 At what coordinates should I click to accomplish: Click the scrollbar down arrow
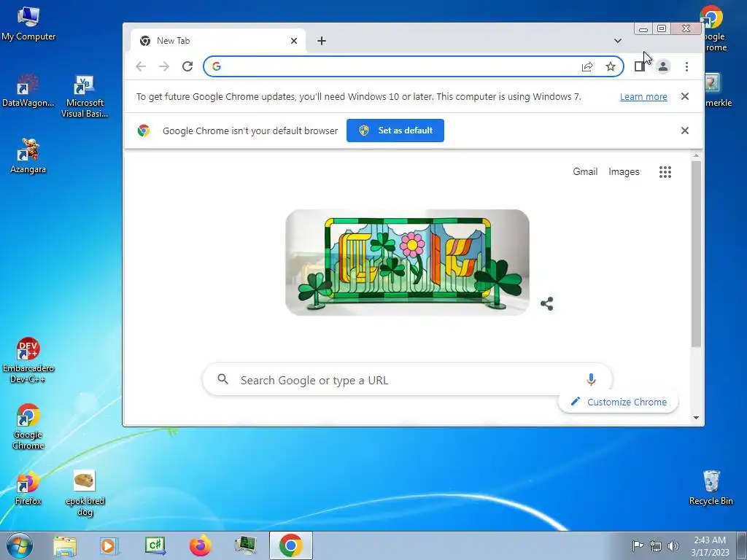696,418
